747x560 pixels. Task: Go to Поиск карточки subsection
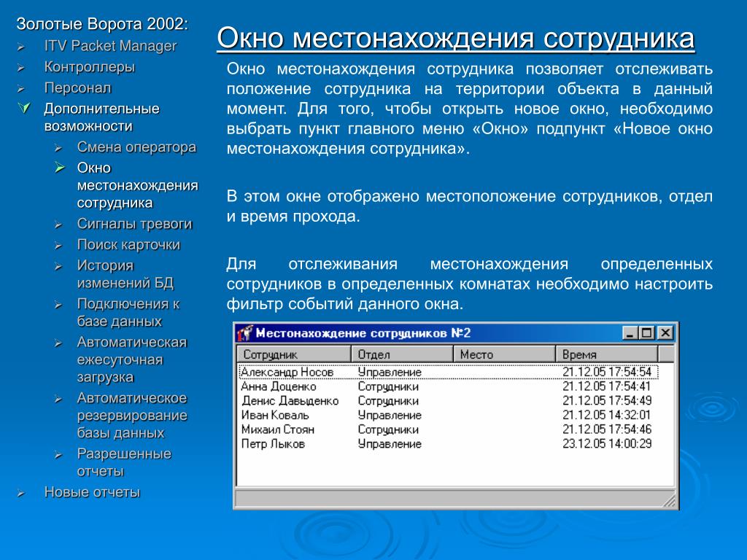coord(128,245)
